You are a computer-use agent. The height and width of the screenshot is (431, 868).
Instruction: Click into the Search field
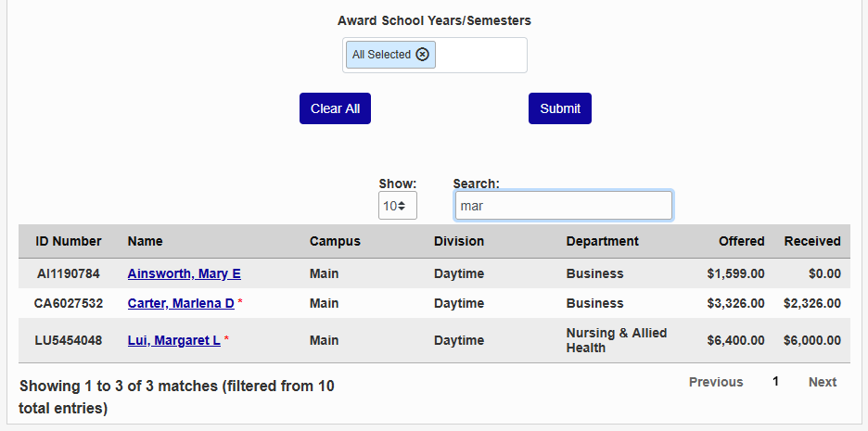pos(563,205)
